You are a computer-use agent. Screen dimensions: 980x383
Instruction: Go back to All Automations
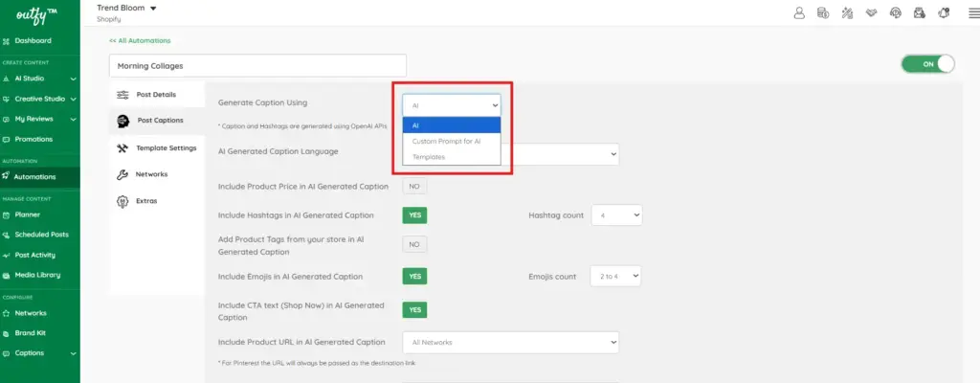coord(140,40)
